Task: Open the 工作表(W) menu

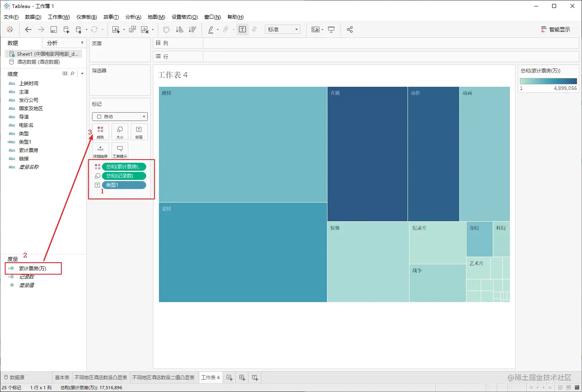Action: coord(59,17)
